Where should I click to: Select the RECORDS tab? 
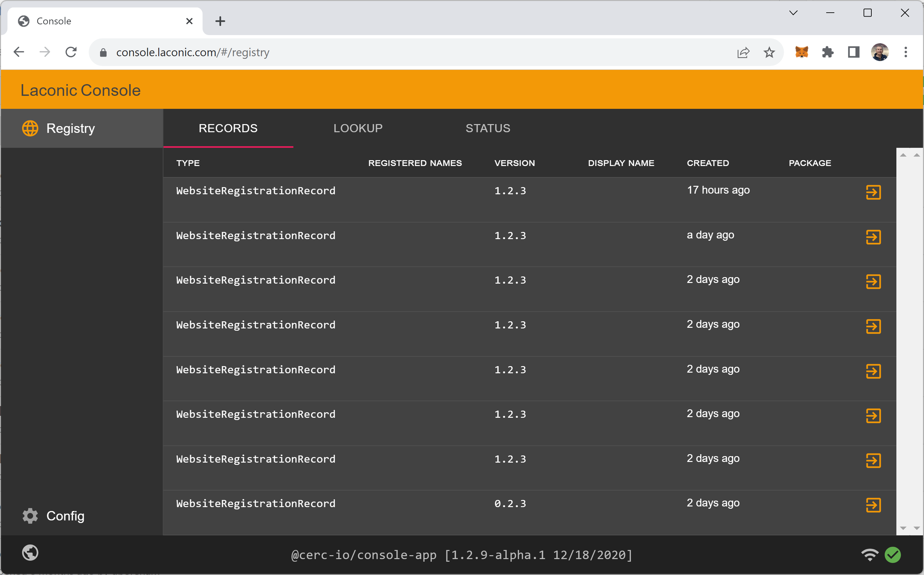point(228,128)
